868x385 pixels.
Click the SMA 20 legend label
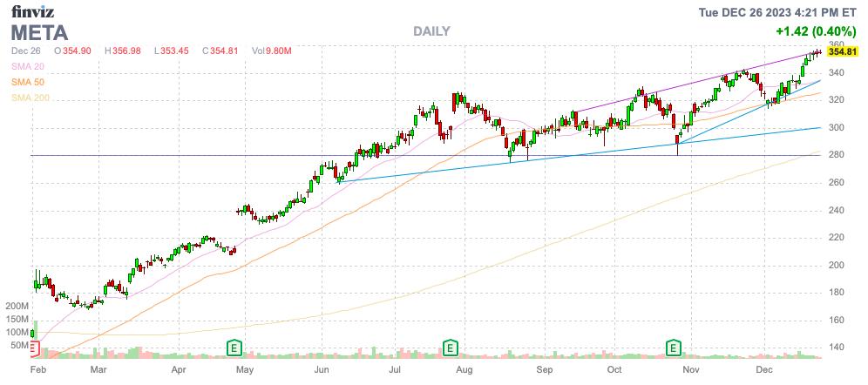pos(28,66)
